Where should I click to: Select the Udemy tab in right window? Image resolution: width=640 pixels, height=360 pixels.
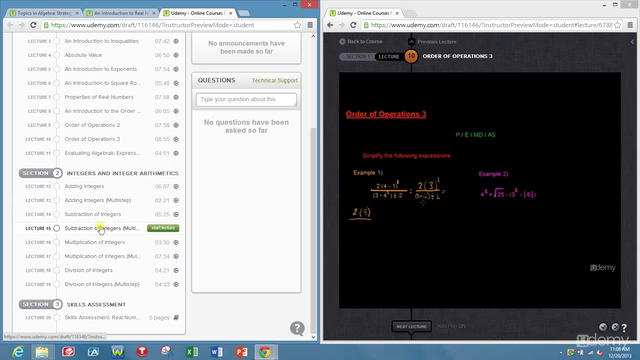(364, 13)
